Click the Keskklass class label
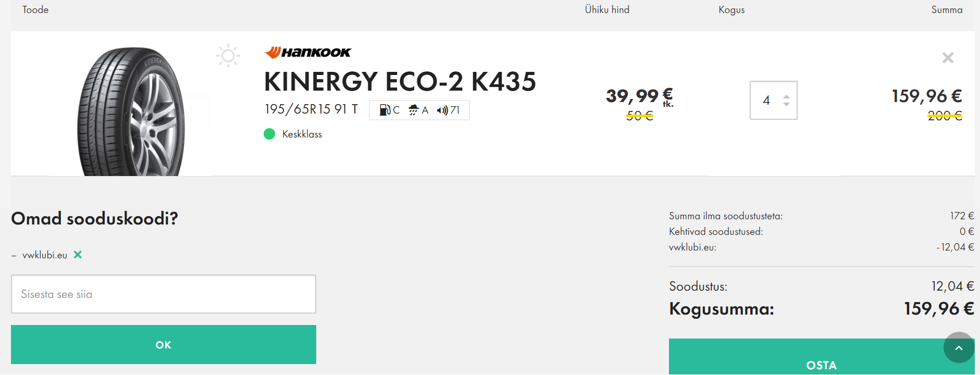Image resolution: width=980 pixels, height=375 pixels. pyautogui.click(x=302, y=134)
